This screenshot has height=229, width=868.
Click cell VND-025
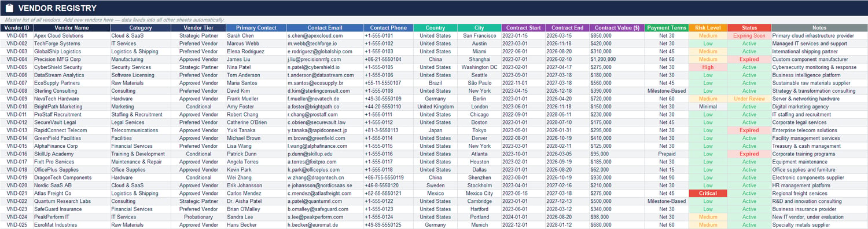pos(16,225)
